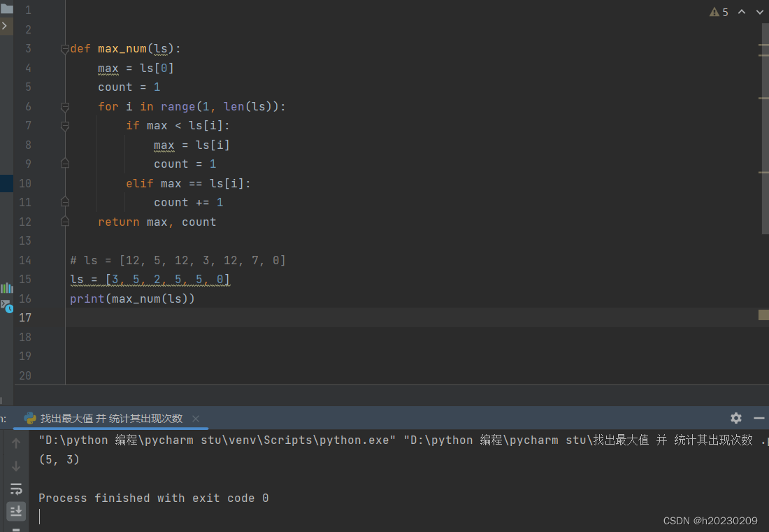Click the fold end marker on line 9

point(64,163)
